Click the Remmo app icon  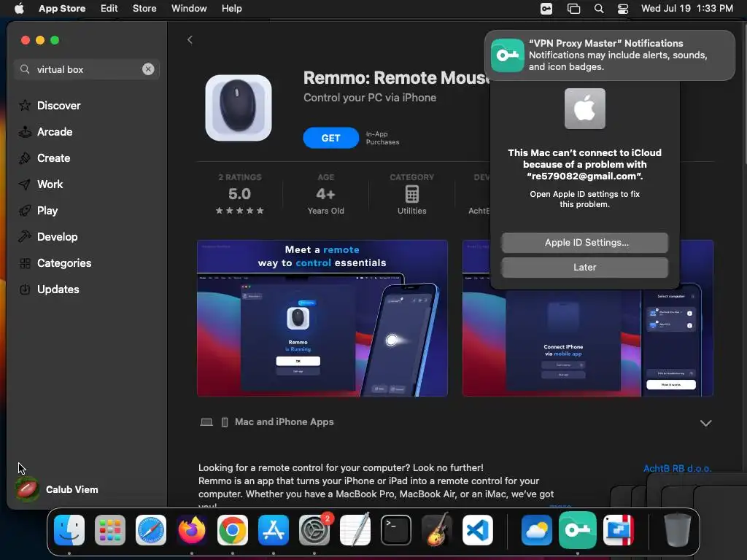pos(239,108)
